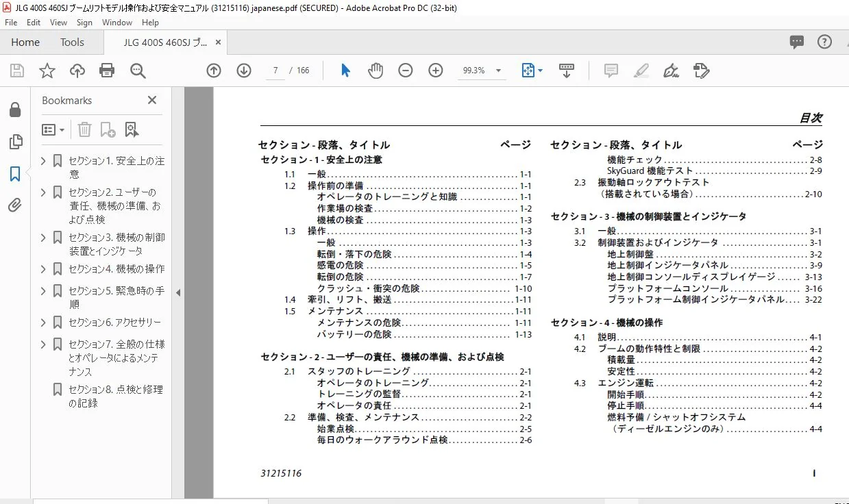Open the Sign menu
Viewport: 849px width, 504px height.
point(84,23)
